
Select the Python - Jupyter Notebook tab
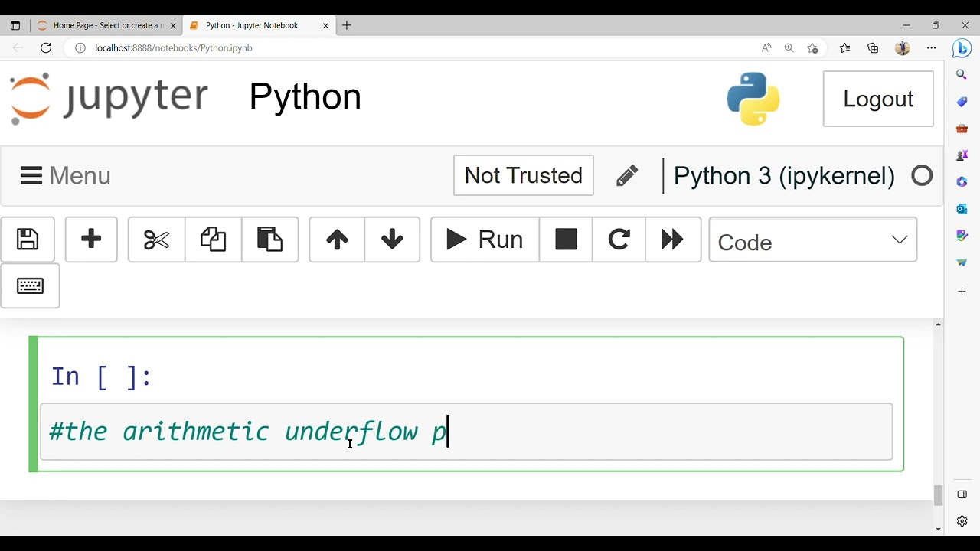click(260, 25)
